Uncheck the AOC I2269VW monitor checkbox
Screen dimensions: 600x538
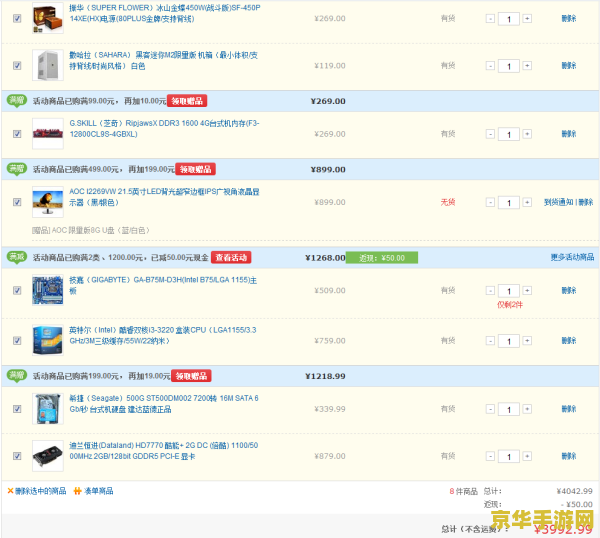pos(17,202)
